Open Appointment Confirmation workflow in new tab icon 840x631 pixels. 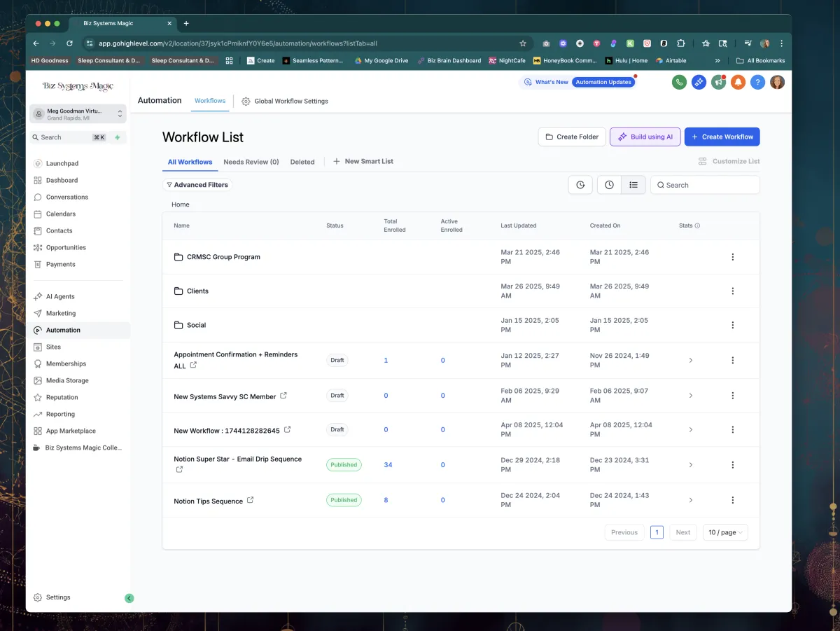coord(193,365)
